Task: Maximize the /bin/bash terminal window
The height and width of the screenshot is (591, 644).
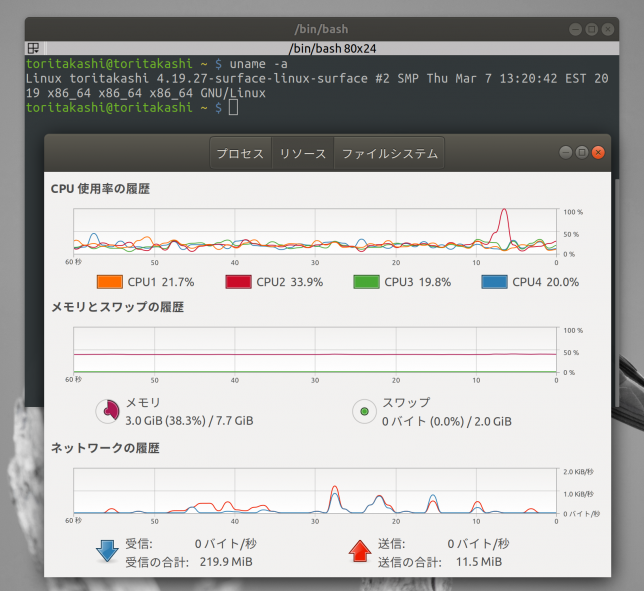Action: click(592, 30)
